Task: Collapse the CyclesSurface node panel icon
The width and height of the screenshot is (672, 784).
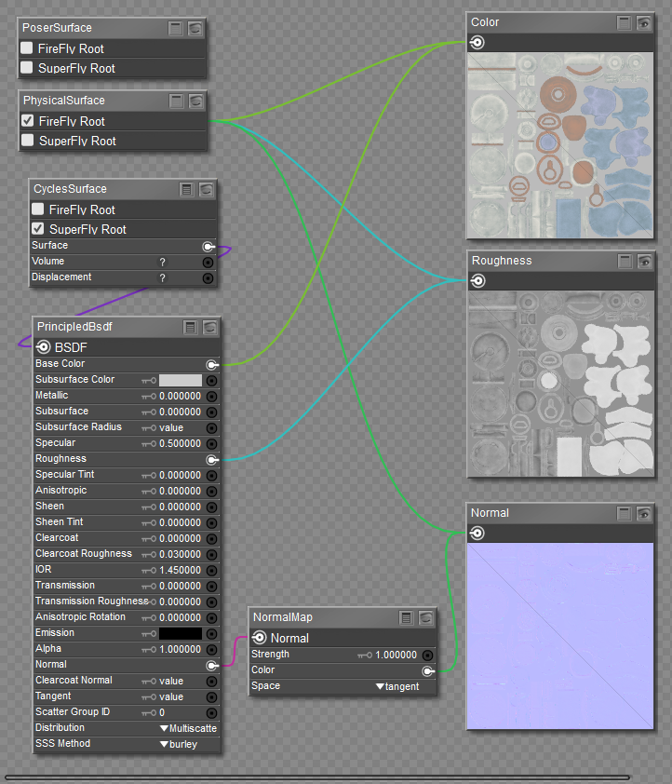Action: [x=186, y=190]
